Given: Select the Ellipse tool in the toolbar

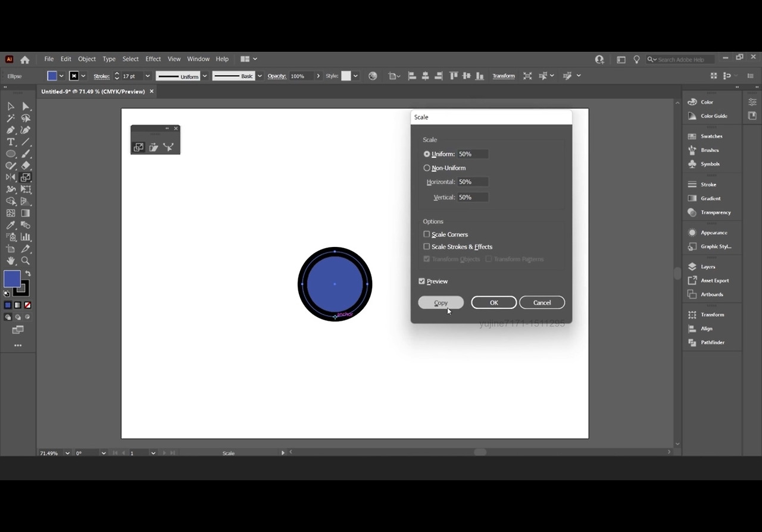Looking at the screenshot, I should (11, 154).
